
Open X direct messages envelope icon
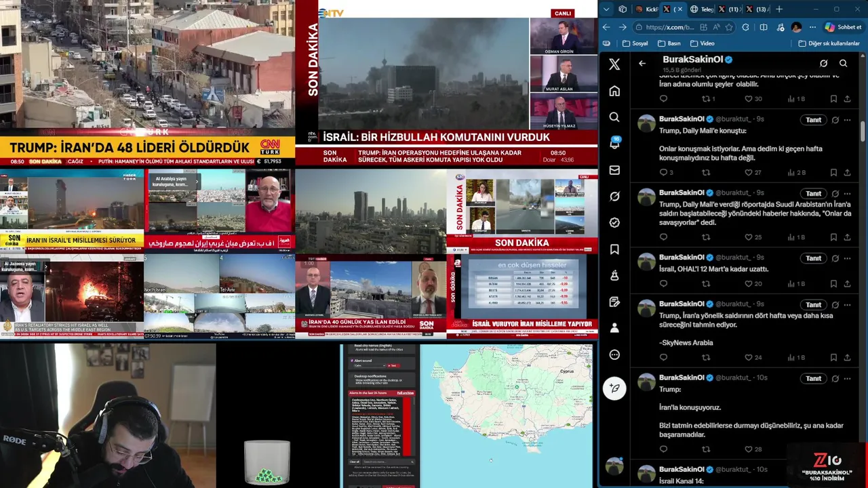pos(614,170)
